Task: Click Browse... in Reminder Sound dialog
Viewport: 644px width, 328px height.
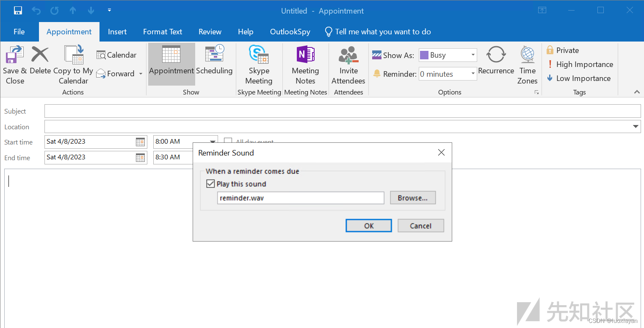Action: (412, 198)
